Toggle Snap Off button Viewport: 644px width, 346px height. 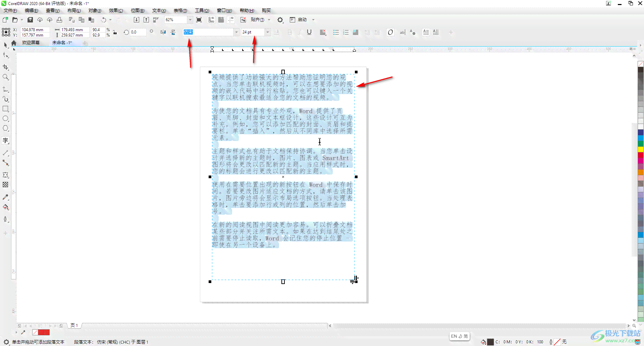coord(243,20)
